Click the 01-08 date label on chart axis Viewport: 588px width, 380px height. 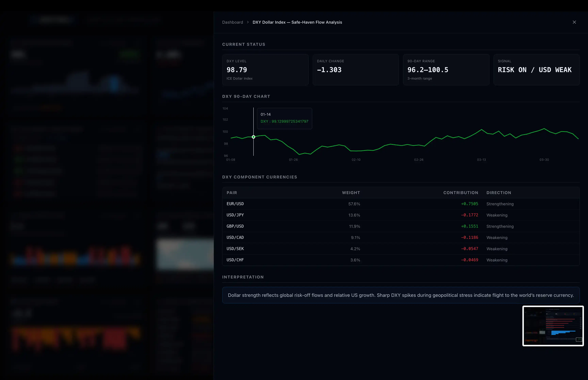point(231,160)
